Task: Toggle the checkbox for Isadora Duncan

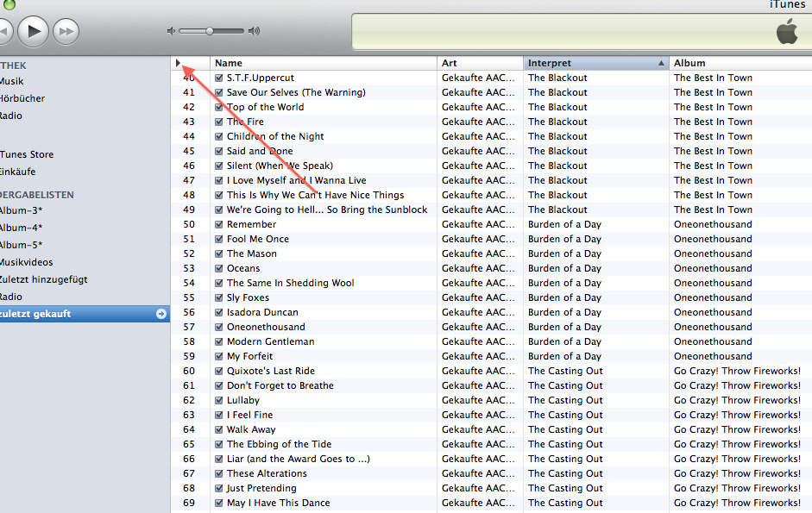Action: pos(218,312)
